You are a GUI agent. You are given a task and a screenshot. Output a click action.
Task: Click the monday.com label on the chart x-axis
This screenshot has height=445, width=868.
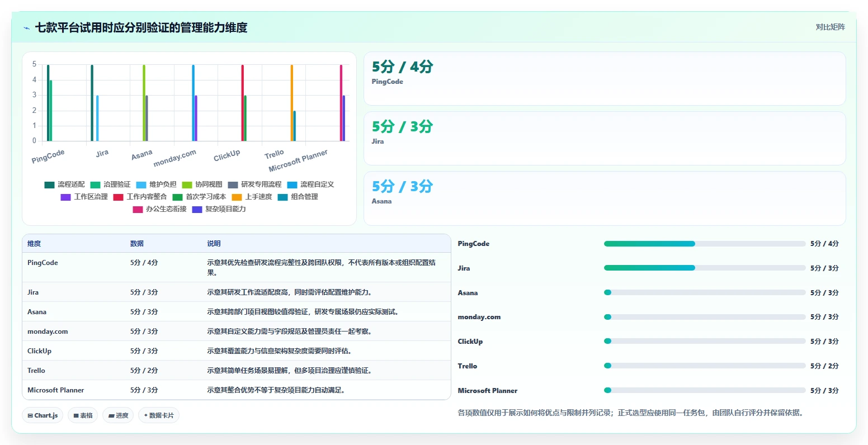pyautogui.click(x=175, y=158)
